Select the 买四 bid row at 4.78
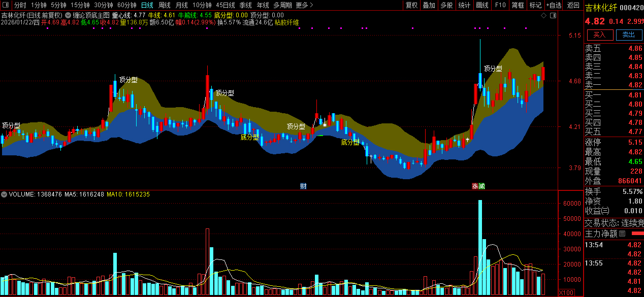This screenshot has height=297, width=644. click(x=614, y=122)
